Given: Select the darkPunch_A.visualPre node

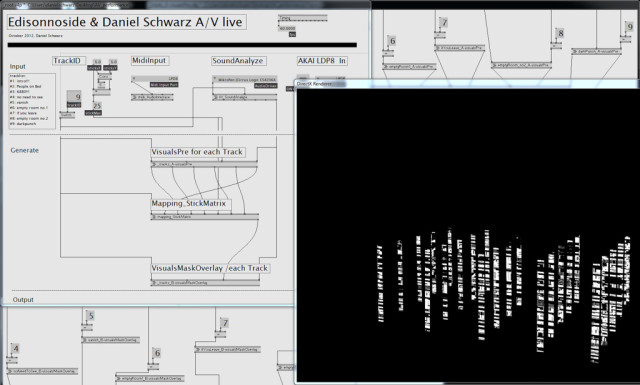Looking at the screenshot, I should 596,52.
